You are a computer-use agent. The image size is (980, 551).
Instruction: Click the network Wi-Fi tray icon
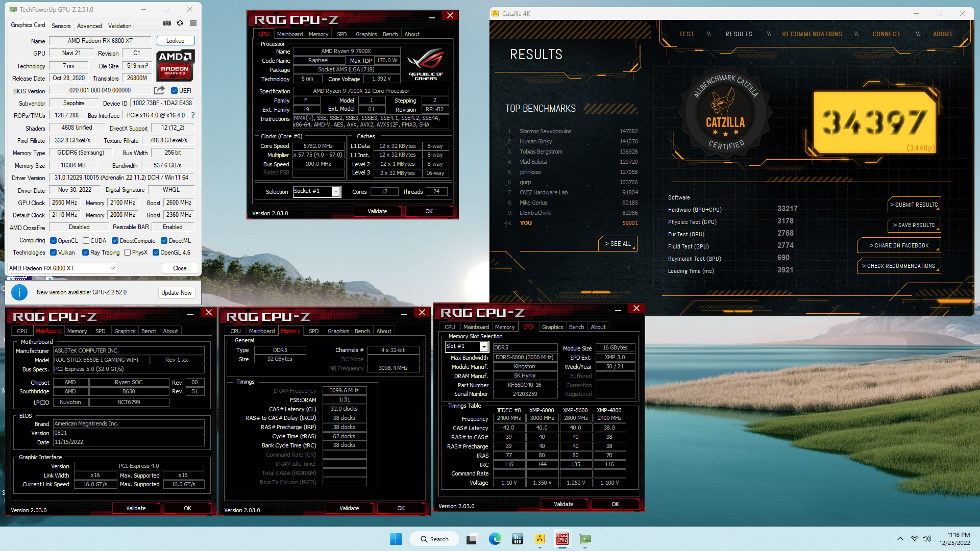[914, 539]
